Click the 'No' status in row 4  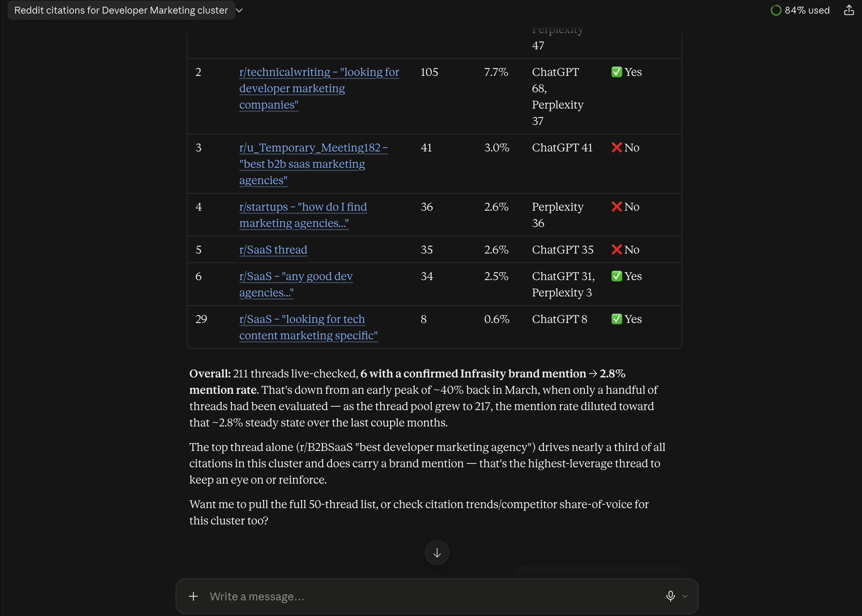click(625, 207)
